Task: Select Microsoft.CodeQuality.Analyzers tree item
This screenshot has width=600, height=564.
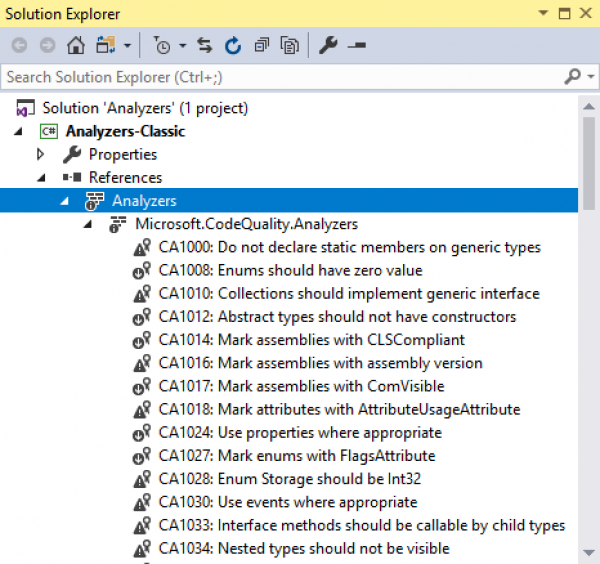Action: [x=246, y=224]
